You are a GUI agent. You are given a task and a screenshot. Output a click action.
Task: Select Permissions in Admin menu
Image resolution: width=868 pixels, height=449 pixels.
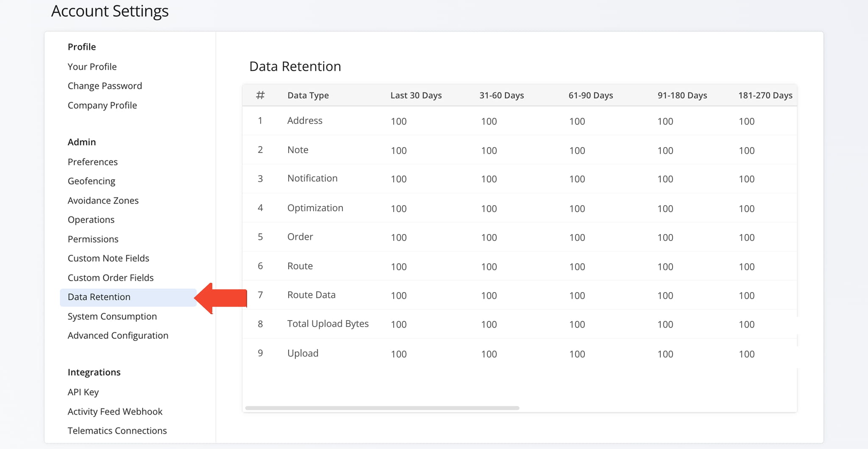point(93,239)
